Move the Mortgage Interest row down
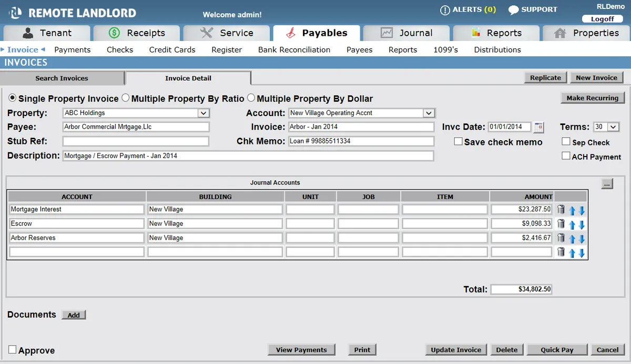The width and height of the screenshot is (631, 364). (x=582, y=211)
